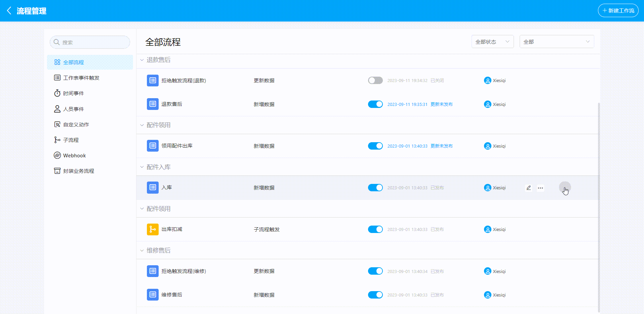Select 子流程 in the sidebar
Viewport: 644px width, 314px height.
tap(90, 140)
